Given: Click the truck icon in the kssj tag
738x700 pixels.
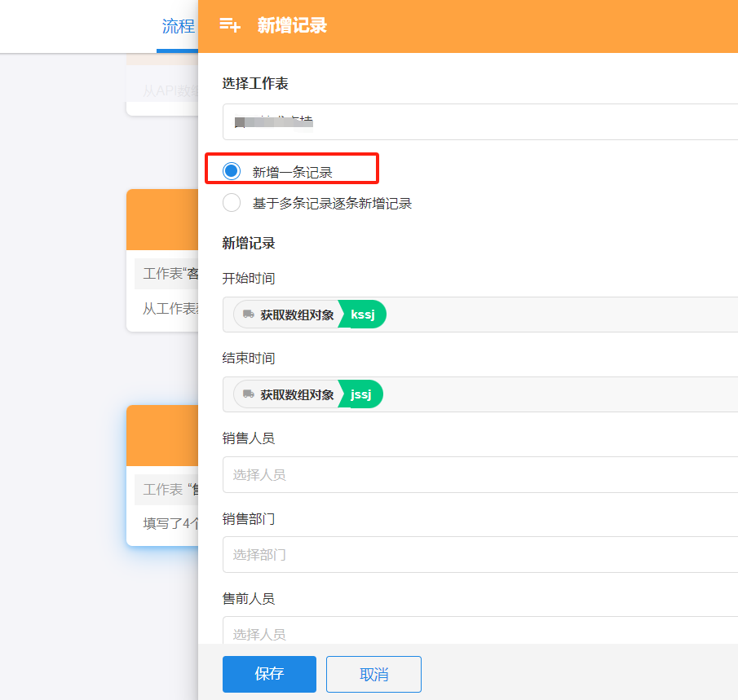Looking at the screenshot, I should [248, 315].
